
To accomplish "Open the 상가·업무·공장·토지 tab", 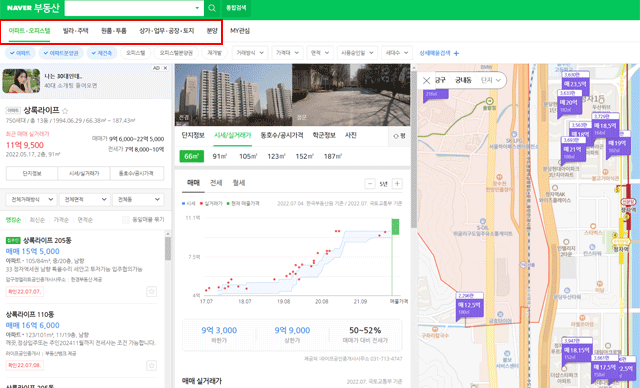I will pos(167,31).
